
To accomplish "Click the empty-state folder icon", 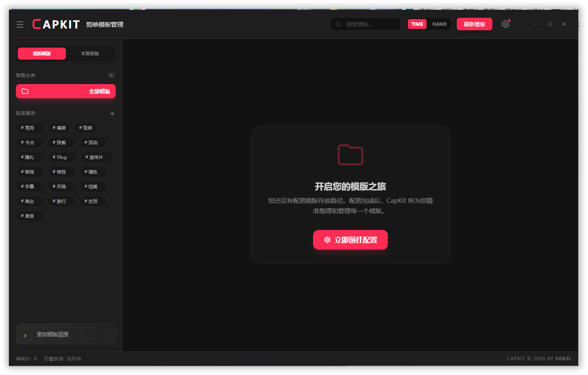I will (350, 155).
